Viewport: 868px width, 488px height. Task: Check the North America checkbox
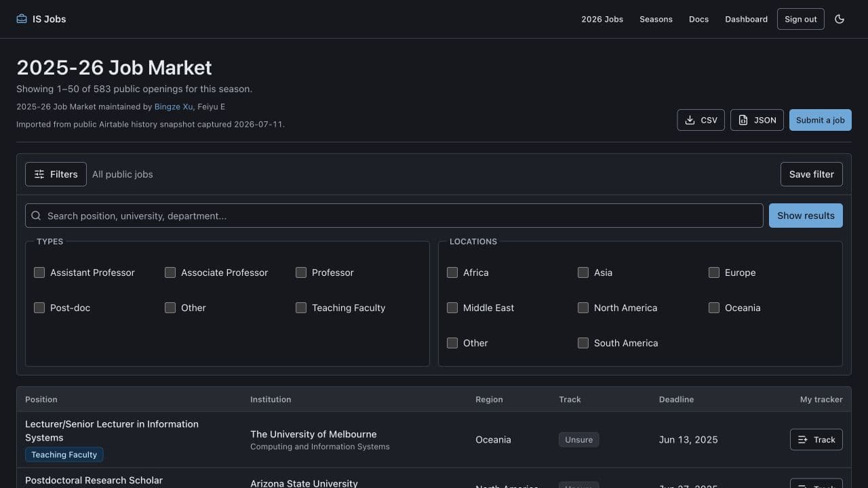click(583, 308)
